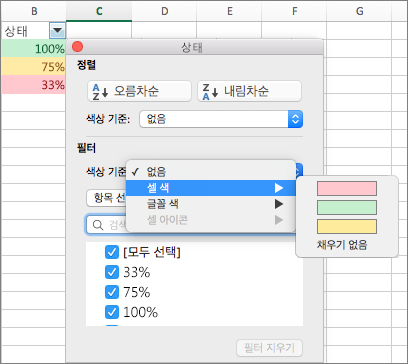Click the 필터 지우기 button

269,348
